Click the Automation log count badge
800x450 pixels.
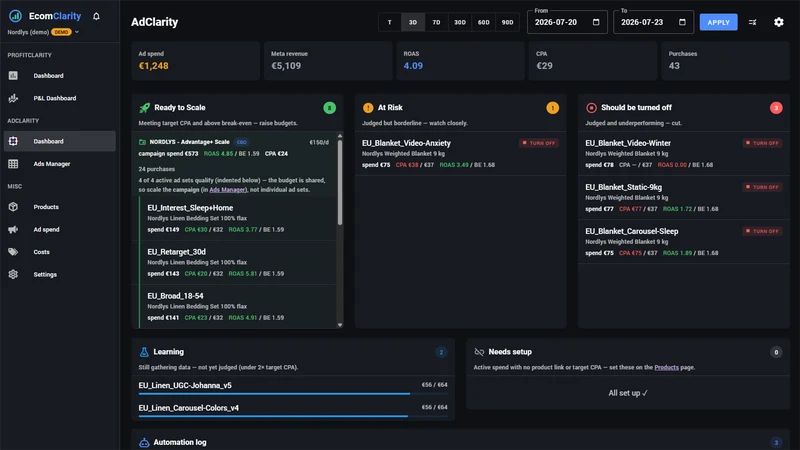coord(776,442)
